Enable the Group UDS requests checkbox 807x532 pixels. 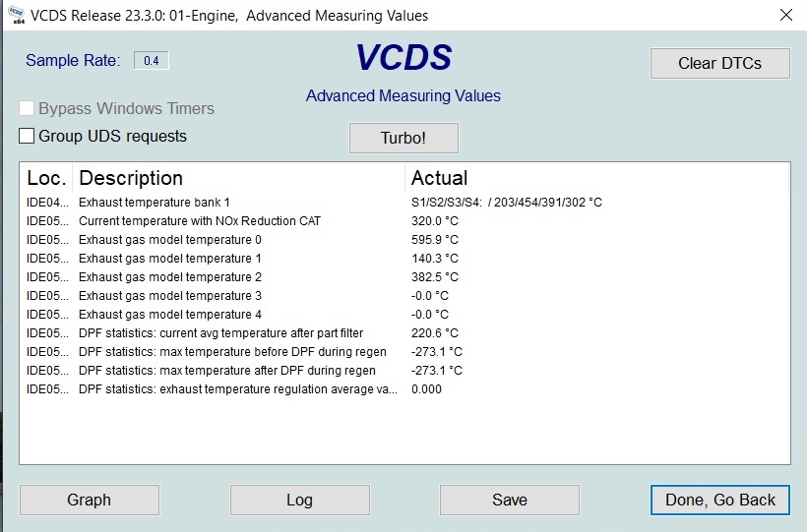(27, 136)
